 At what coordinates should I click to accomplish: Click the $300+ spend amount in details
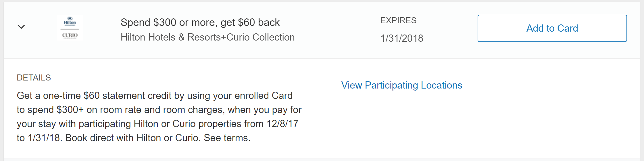tap(70, 110)
